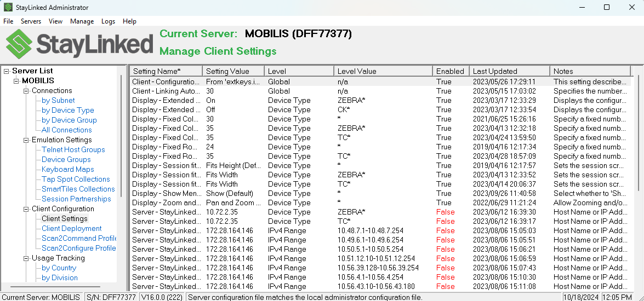Select the Display - Zoom and Pan row

click(x=166, y=203)
